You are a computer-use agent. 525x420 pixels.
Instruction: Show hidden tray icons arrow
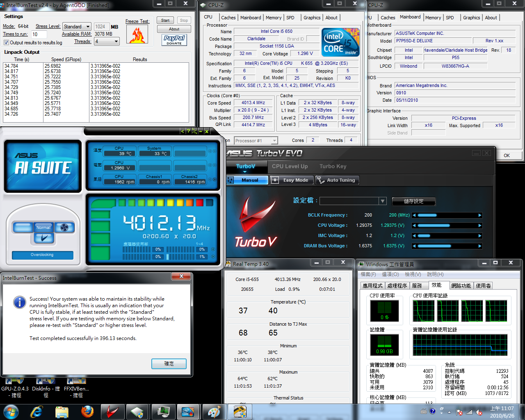[x=449, y=412]
